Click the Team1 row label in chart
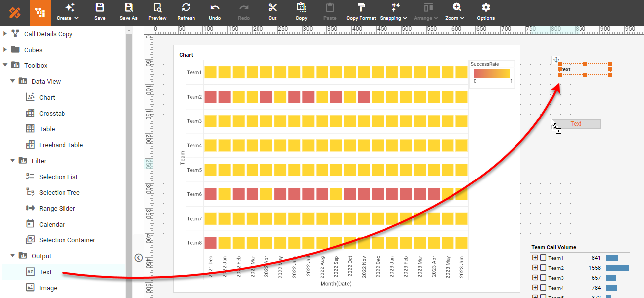Image resolution: width=644 pixels, height=298 pixels. (x=194, y=72)
